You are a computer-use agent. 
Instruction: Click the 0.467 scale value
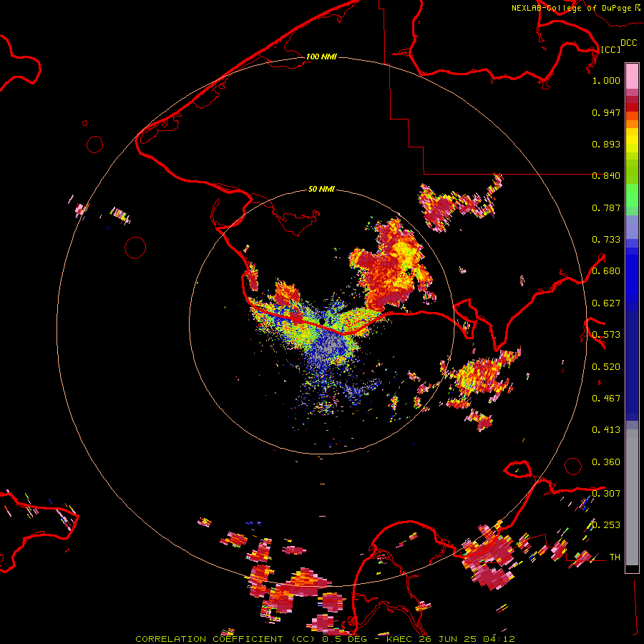606,399
